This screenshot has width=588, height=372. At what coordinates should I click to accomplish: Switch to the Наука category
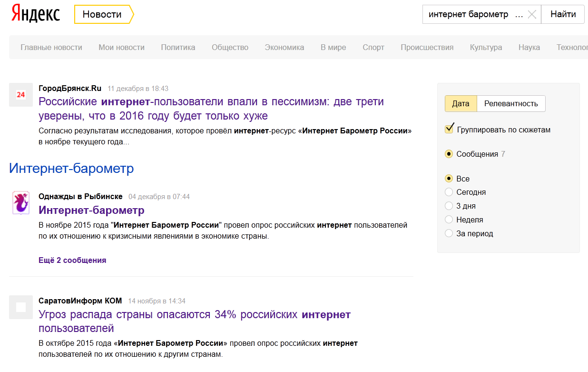(x=529, y=47)
